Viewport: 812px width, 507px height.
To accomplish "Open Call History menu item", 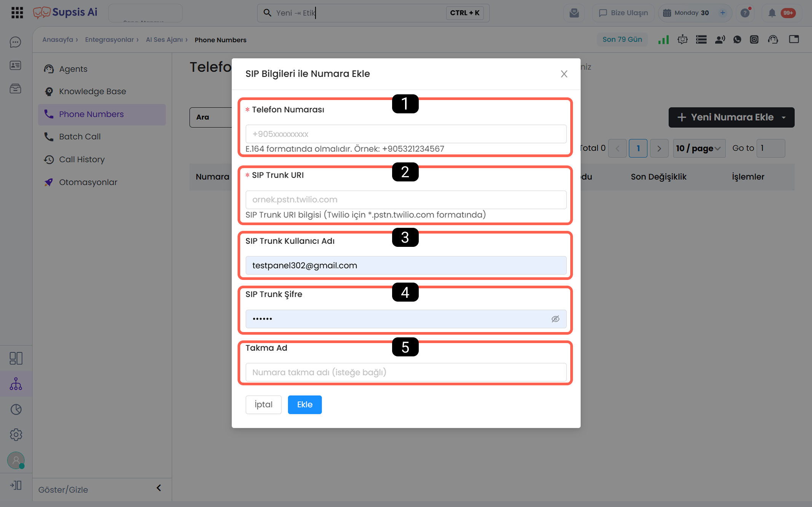I will pos(102,159).
